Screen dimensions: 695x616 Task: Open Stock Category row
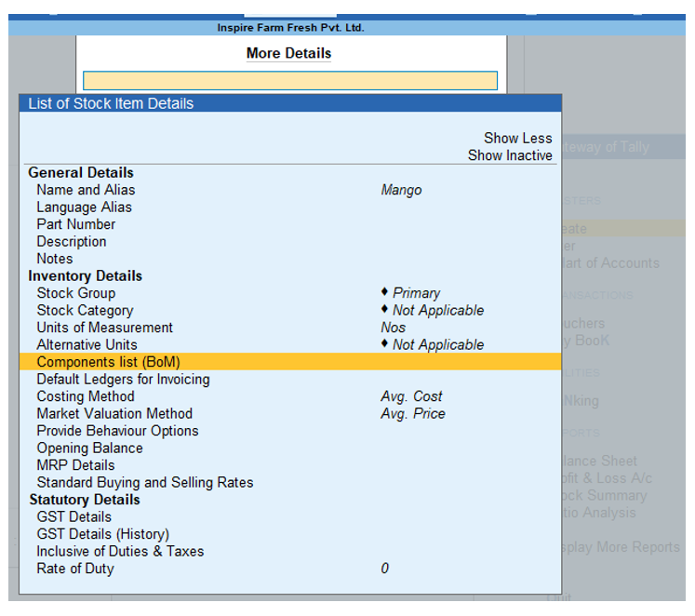(x=290, y=311)
